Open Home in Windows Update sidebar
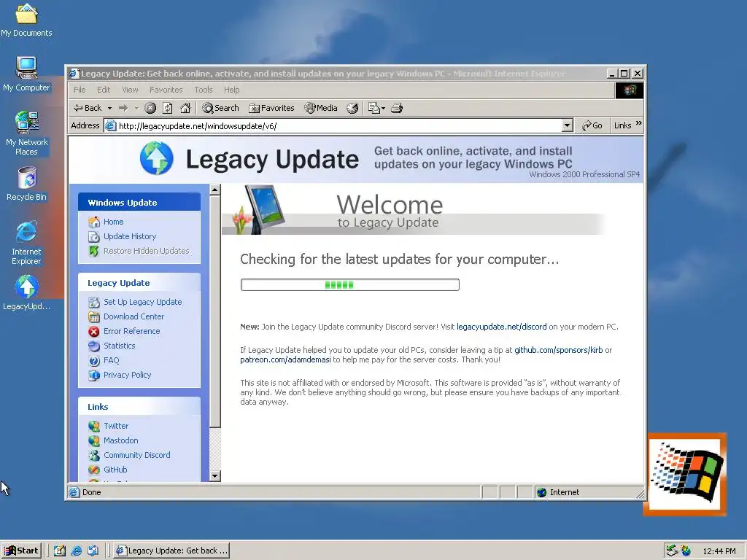The image size is (747, 560). (113, 222)
